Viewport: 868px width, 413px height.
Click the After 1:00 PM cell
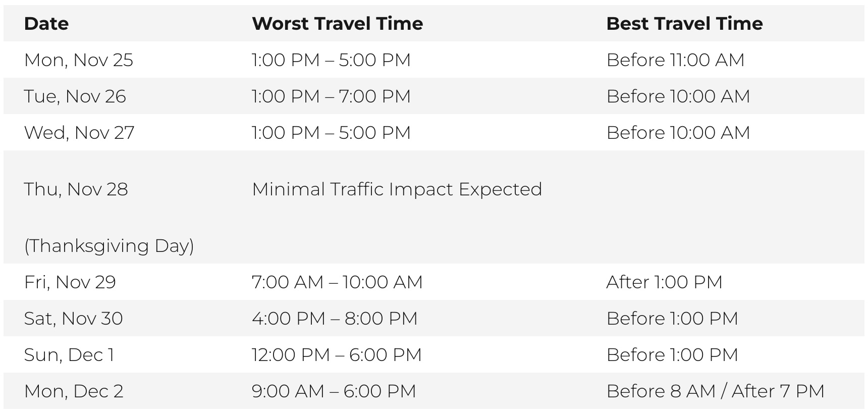664,282
